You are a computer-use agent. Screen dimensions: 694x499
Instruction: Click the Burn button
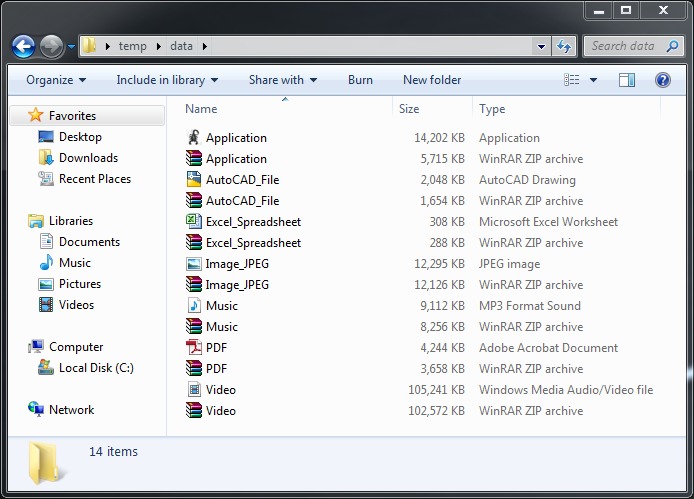tap(360, 80)
